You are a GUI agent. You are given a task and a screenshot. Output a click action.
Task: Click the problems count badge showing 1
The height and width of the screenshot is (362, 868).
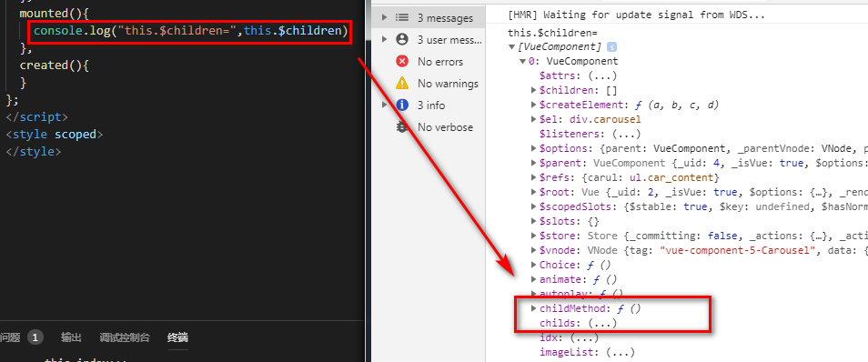(x=35, y=337)
